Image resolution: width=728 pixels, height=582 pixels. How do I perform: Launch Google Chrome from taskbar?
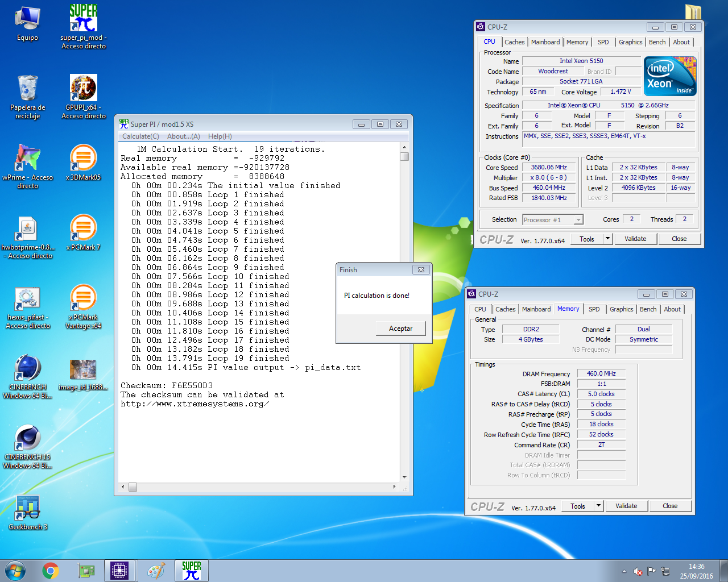pyautogui.click(x=51, y=571)
